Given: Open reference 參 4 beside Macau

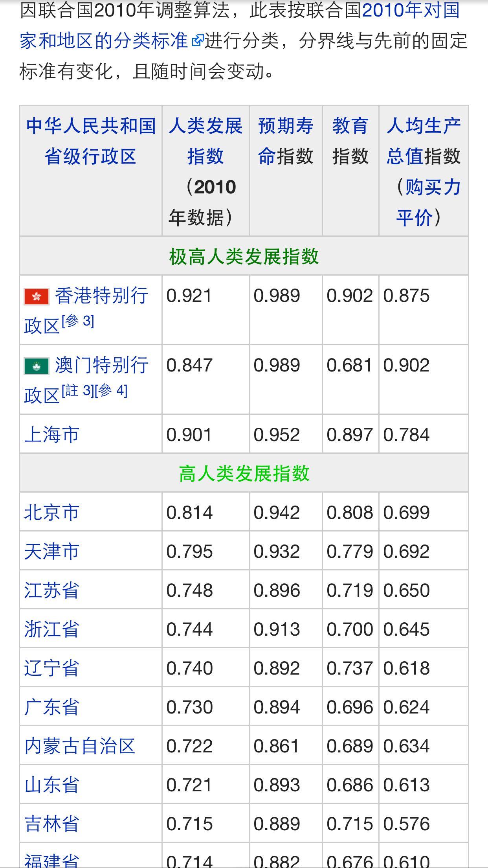Looking at the screenshot, I should coord(111,391).
